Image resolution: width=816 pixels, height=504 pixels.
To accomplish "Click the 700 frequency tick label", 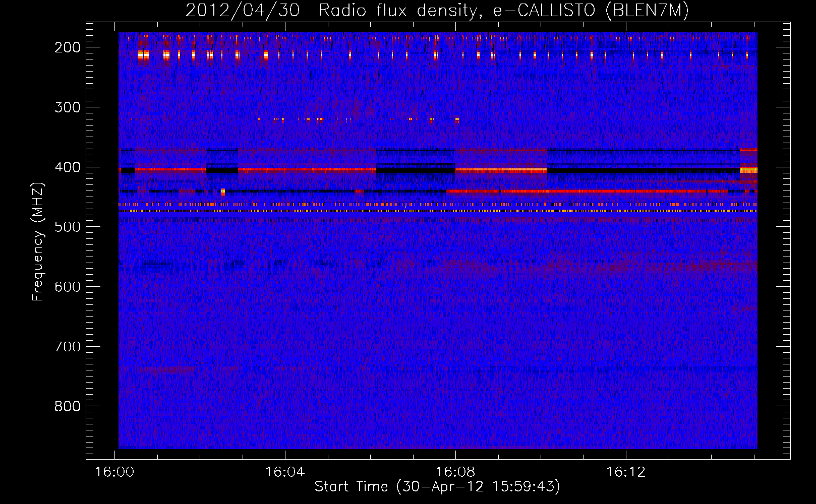I will click(x=68, y=347).
